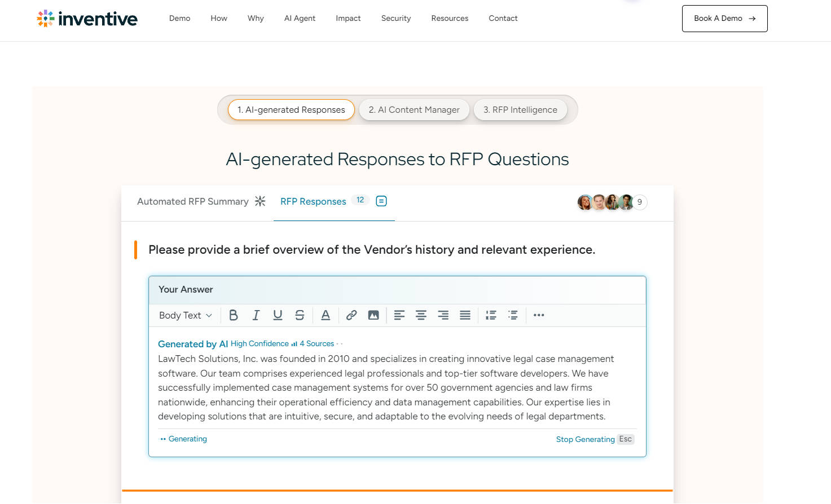
Task: Open the Body Text style dropdown
Action: click(x=186, y=315)
